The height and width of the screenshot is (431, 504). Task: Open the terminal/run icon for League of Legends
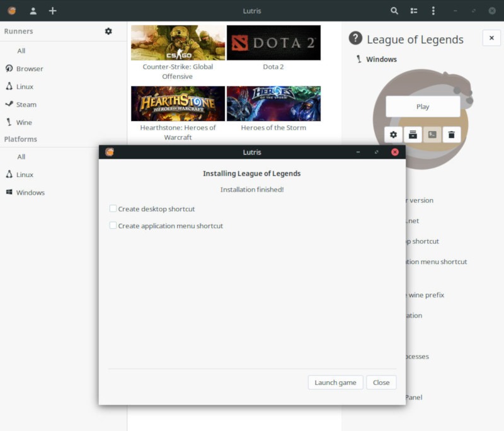tap(432, 134)
